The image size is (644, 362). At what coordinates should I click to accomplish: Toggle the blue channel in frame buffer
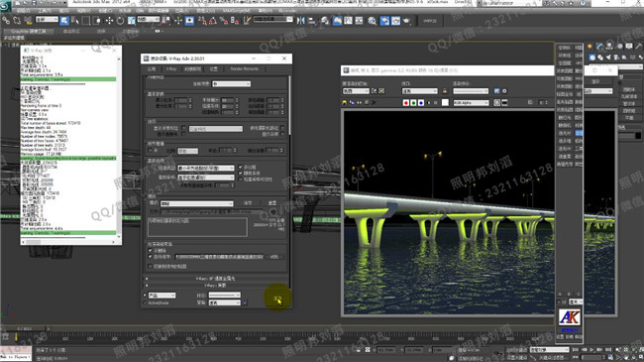coord(420,102)
